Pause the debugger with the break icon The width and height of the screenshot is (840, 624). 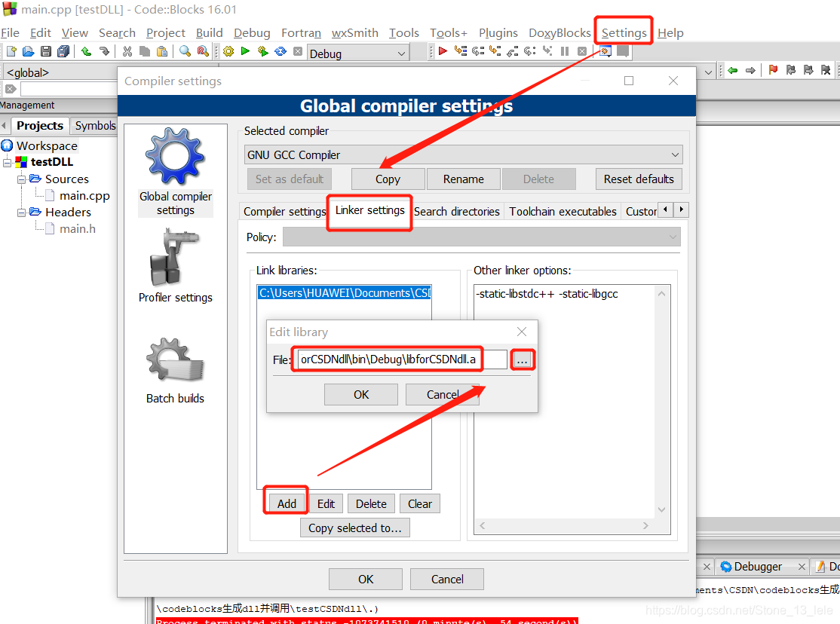pos(565,51)
